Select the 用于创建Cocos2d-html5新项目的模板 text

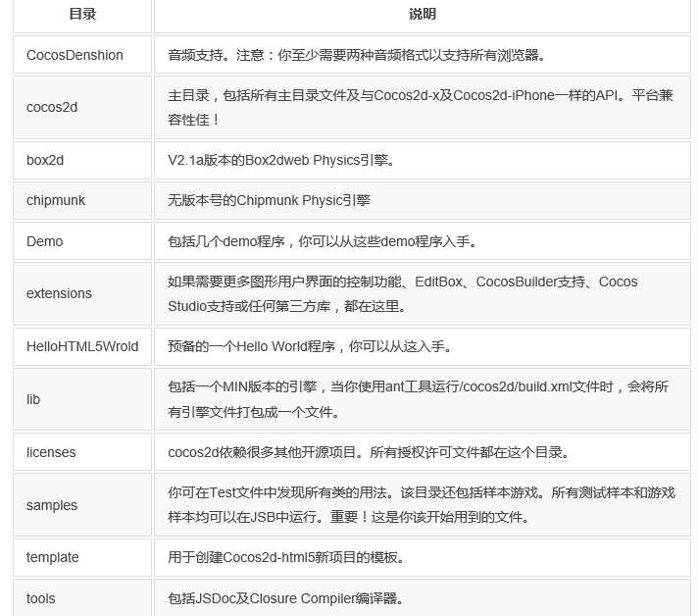[286, 557]
